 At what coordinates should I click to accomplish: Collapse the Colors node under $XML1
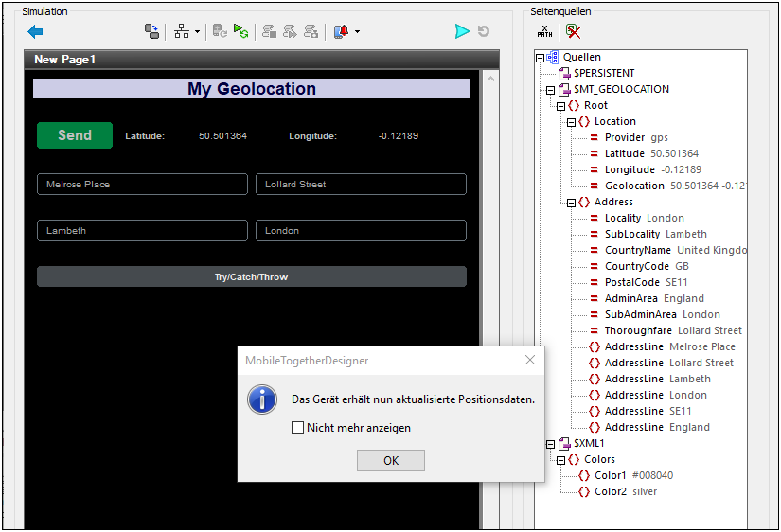pos(560,460)
